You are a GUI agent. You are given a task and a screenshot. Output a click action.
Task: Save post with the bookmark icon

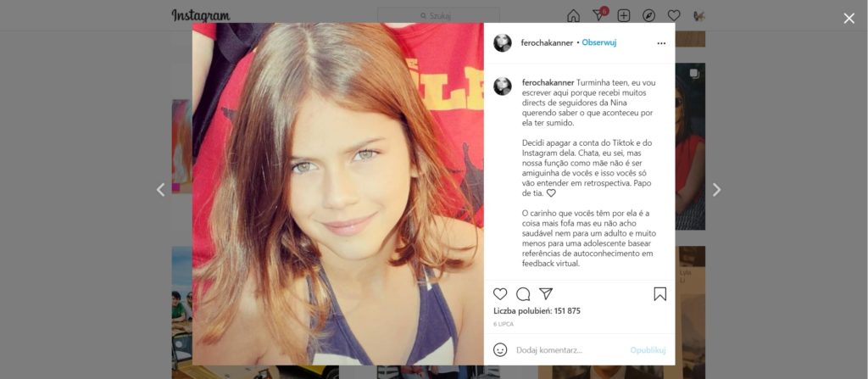tap(659, 294)
